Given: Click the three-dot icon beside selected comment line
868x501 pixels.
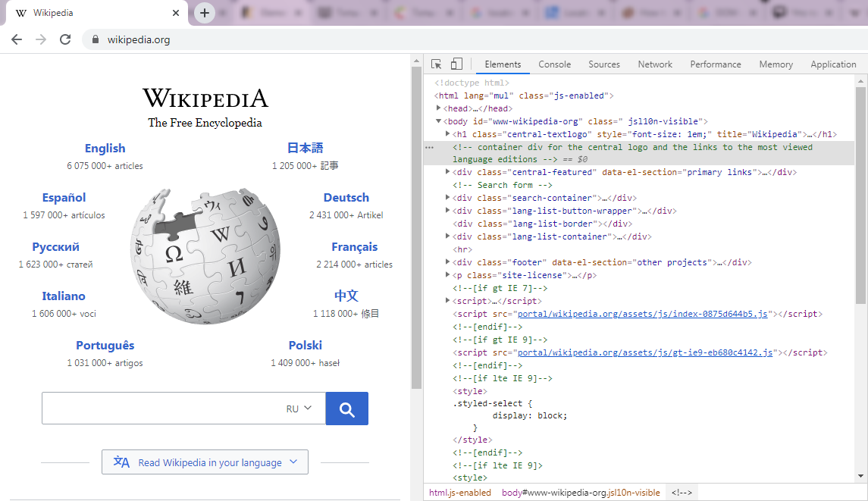Looking at the screenshot, I should tap(430, 147).
